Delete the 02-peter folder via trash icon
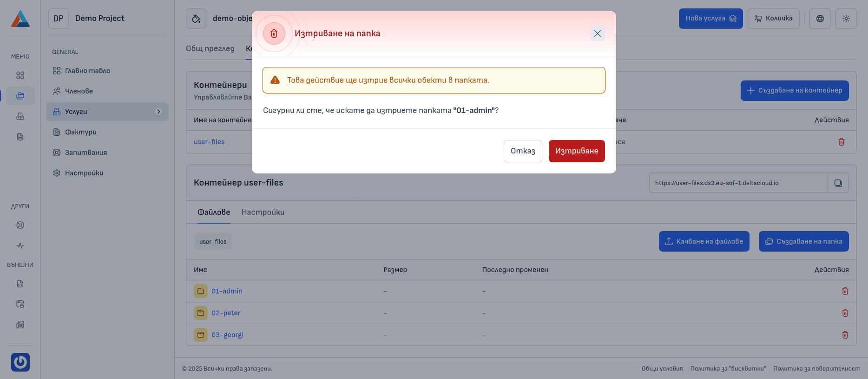Screen dimensions: 868x379 coord(845,313)
